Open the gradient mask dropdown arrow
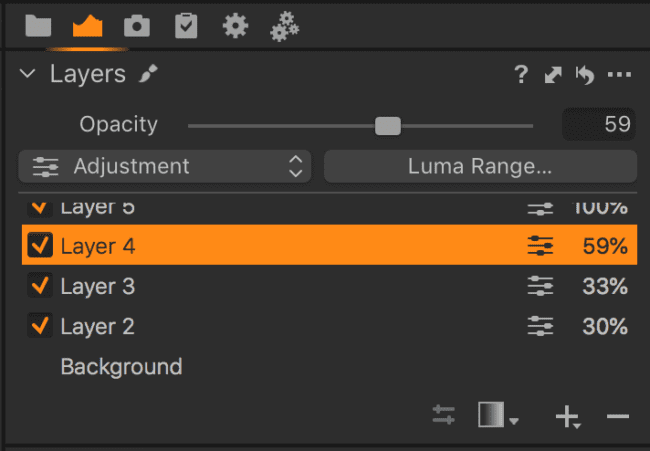This screenshot has width=650, height=451. click(514, 421)
